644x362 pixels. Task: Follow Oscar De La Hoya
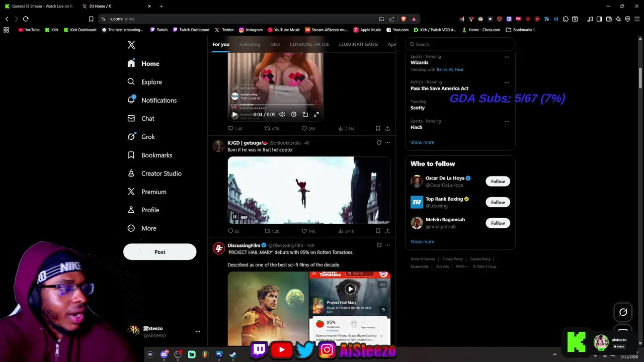coord(498,182)
